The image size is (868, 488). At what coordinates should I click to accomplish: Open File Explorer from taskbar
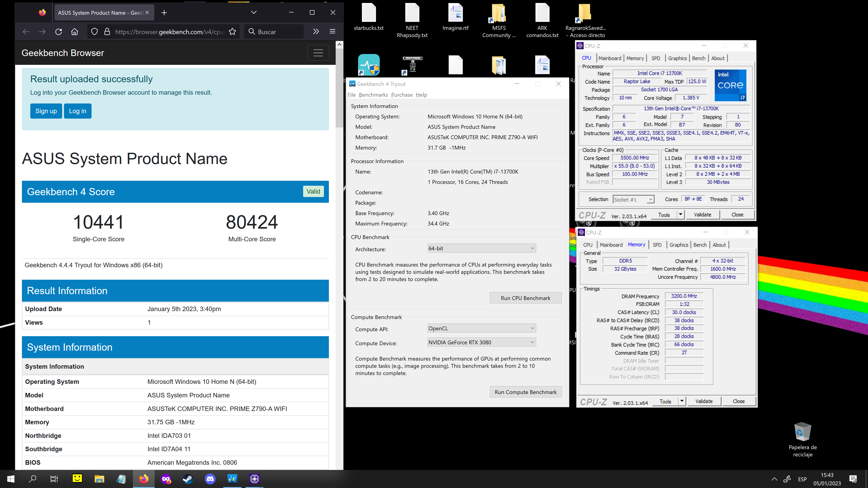pos(99,479)
